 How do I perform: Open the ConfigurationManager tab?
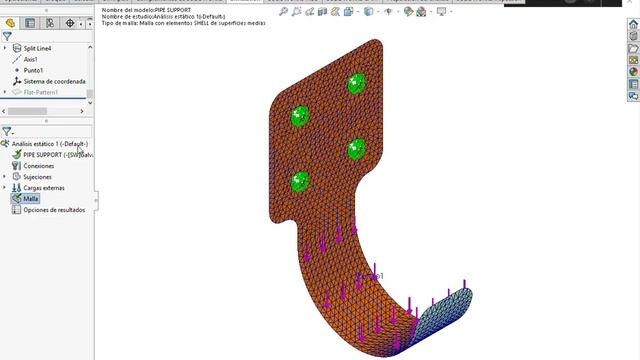50,23
